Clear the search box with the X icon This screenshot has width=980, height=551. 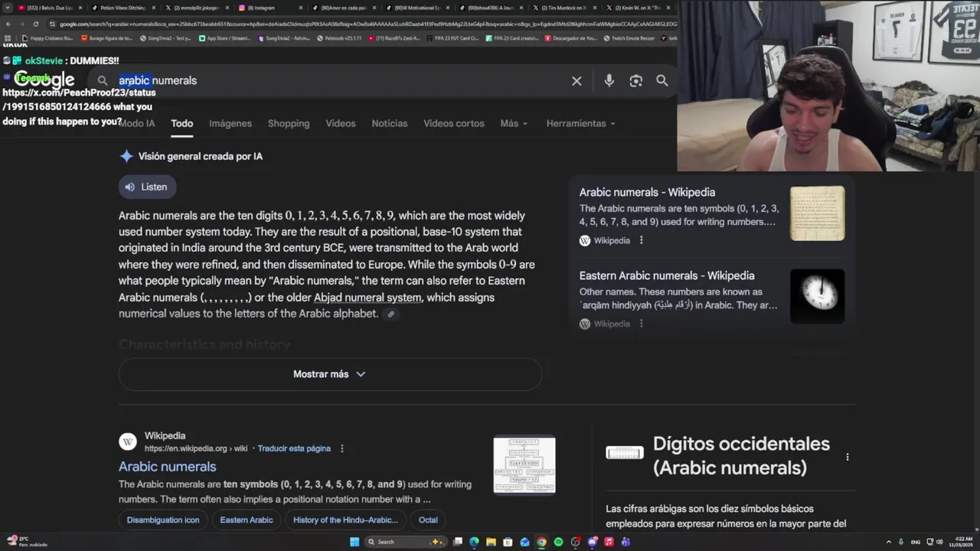tap(577, 80)
